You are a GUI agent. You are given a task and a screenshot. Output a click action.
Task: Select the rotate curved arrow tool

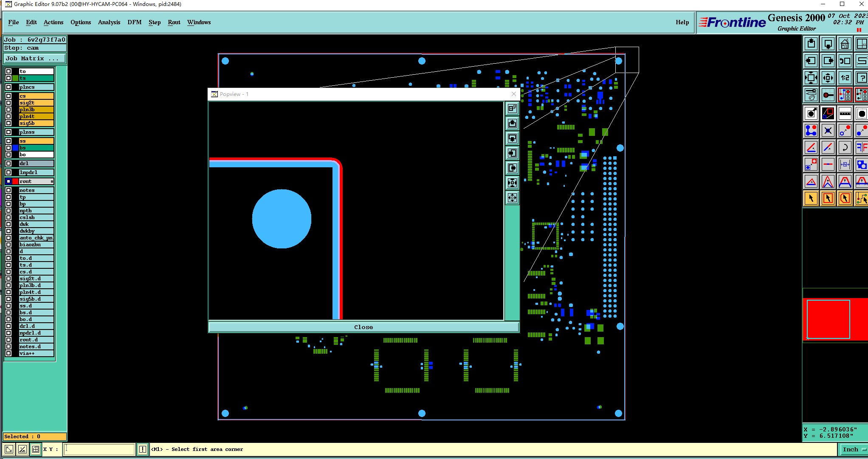(x=845, y=147)
